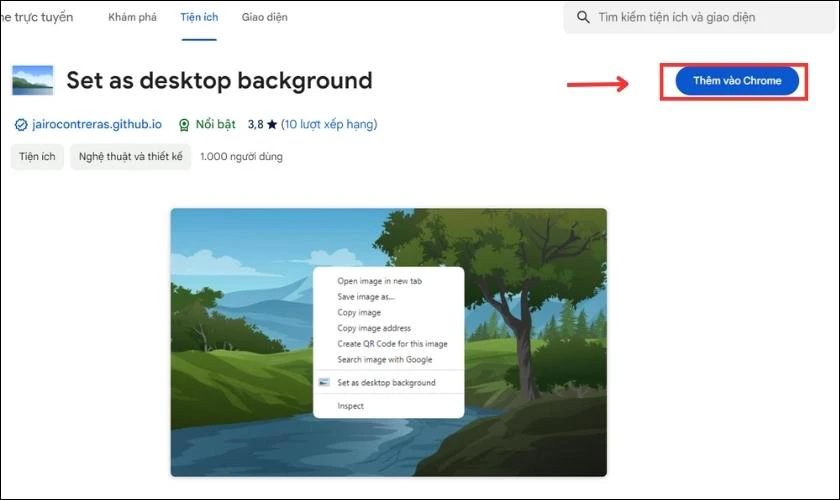Switch to the Giao diện tab

click(x=265, y=17)
